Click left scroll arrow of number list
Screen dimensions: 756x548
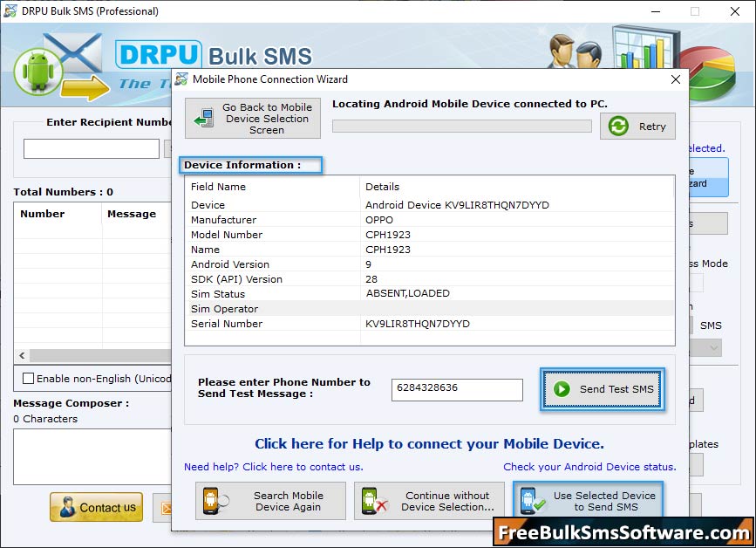tap(22, 355)
